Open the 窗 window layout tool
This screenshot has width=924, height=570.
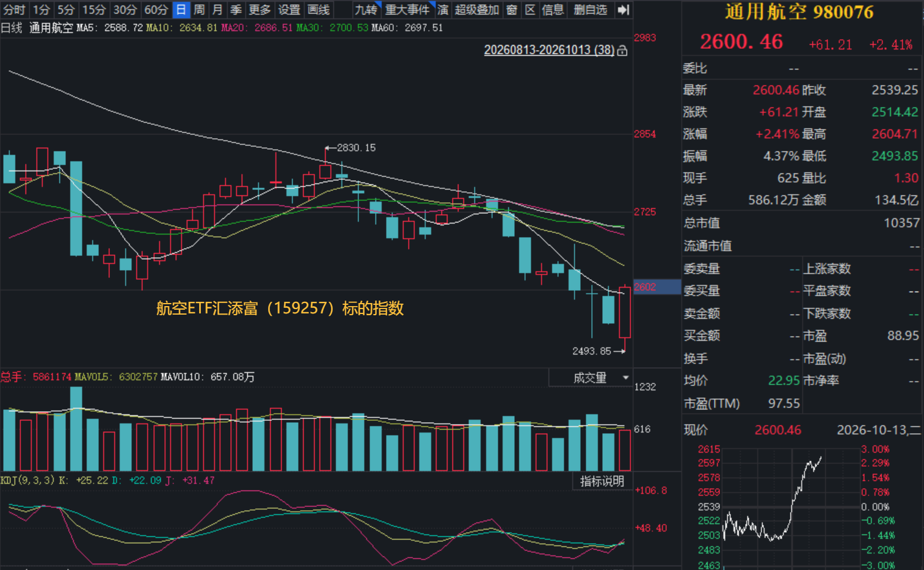[512, 10]
